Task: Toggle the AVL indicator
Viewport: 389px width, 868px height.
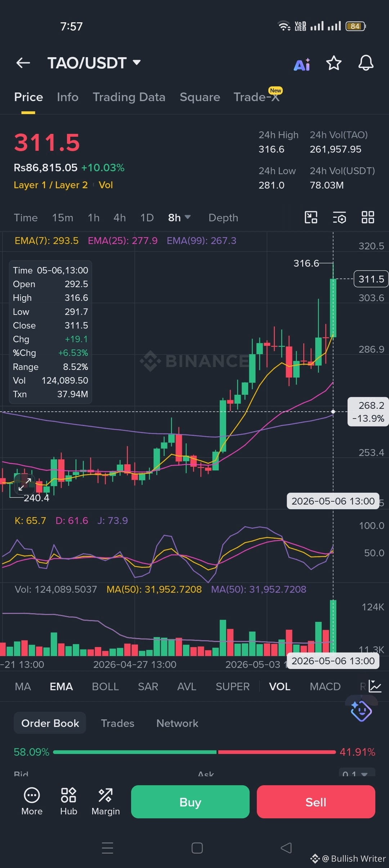Action: 187,686
